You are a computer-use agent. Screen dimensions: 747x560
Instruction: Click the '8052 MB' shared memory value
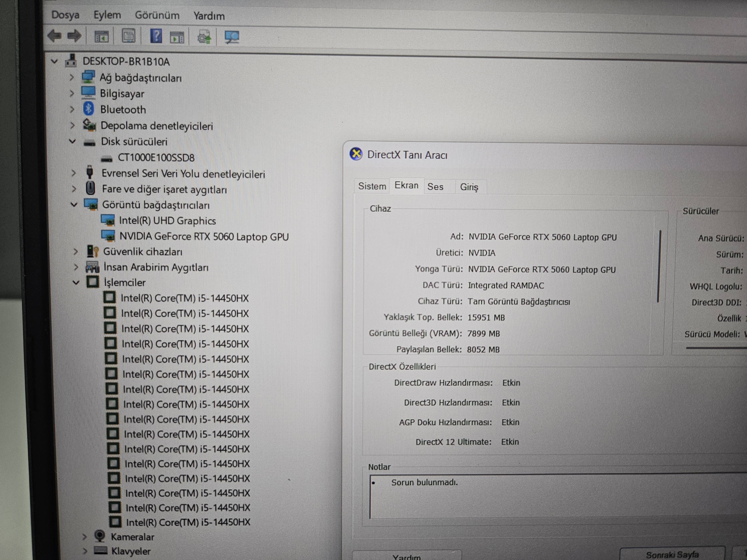pos(483,349)
